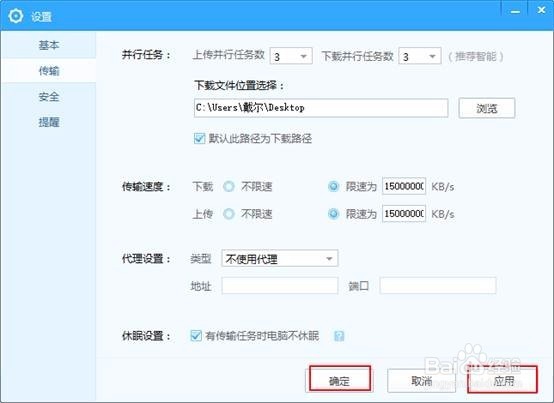Open the 代理设置 类型 dropdown
The image size is (554, 403).
pos(279,259)
